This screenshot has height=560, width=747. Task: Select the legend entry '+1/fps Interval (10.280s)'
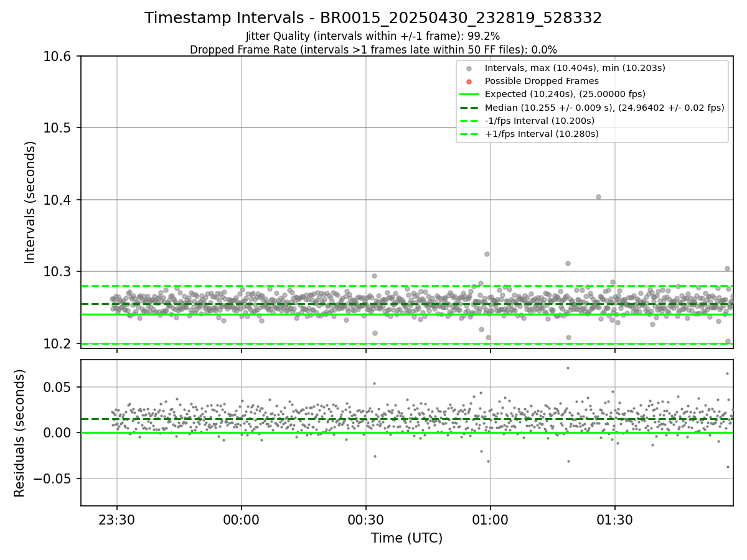point(542,134)
